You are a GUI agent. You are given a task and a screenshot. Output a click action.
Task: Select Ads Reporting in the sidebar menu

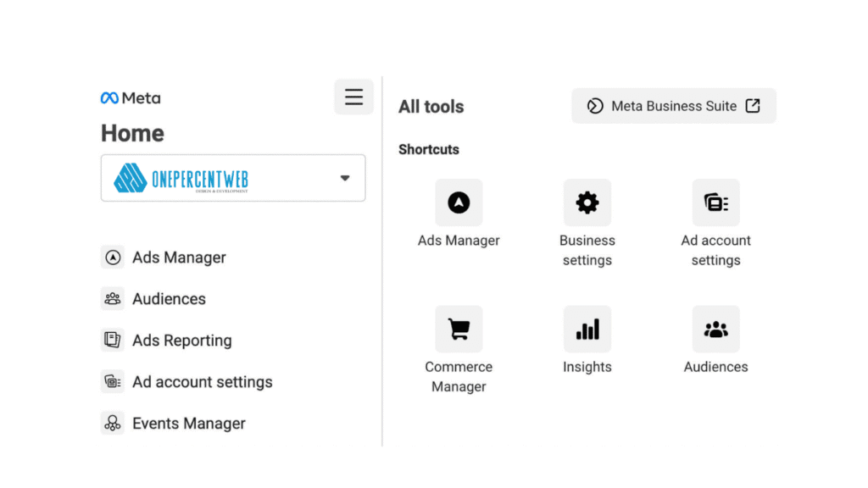tap(181, 341)
